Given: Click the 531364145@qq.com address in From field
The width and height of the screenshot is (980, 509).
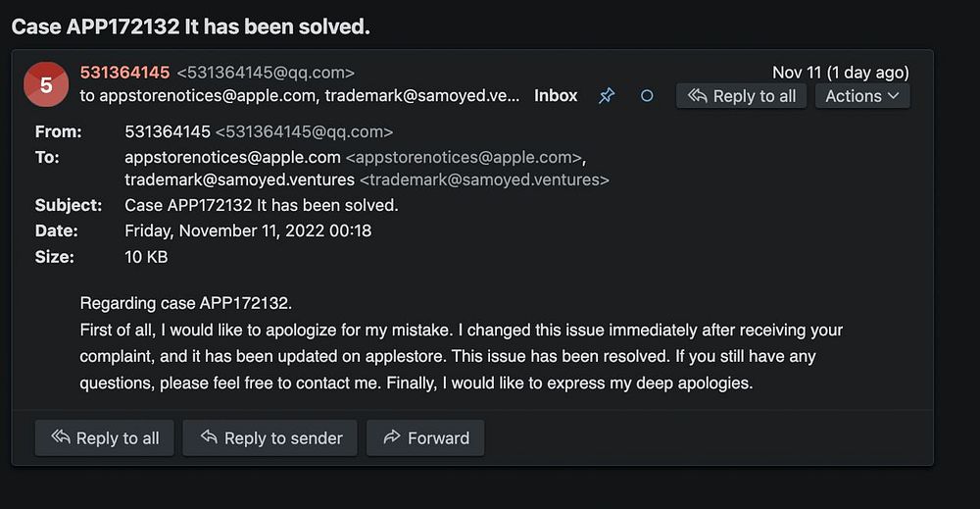Looking at the screenshot, I should pos(304,131).
